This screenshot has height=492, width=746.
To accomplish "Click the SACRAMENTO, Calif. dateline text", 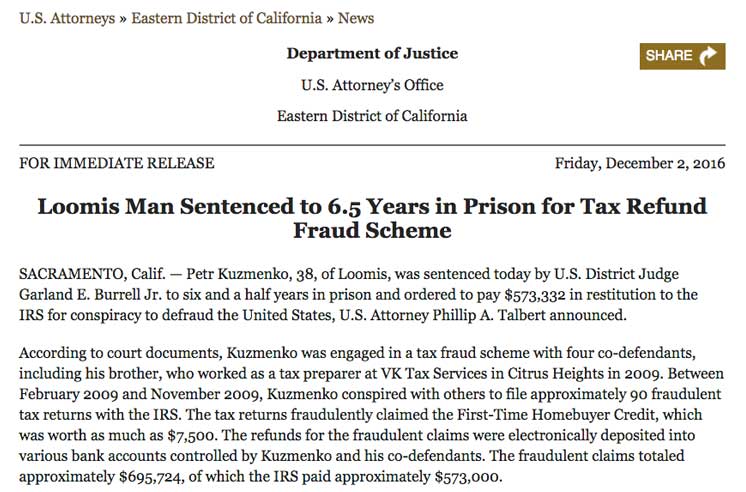I will (x=92, y=275).
